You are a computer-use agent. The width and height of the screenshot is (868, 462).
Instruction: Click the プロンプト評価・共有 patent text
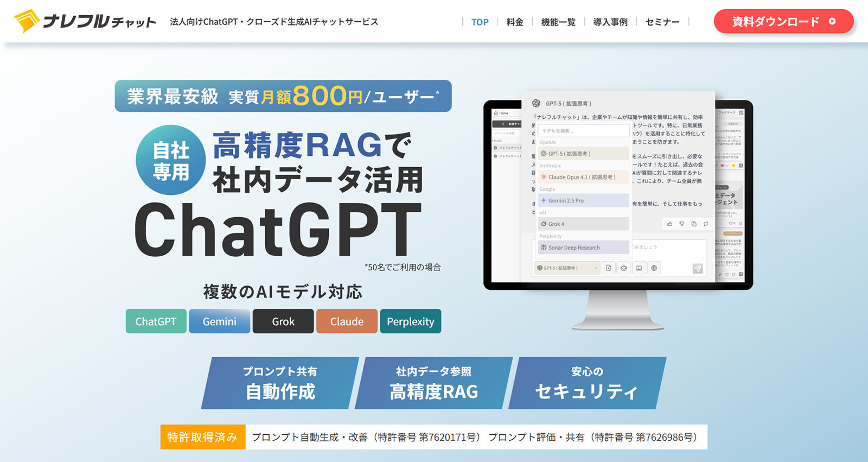click(593, 437)
